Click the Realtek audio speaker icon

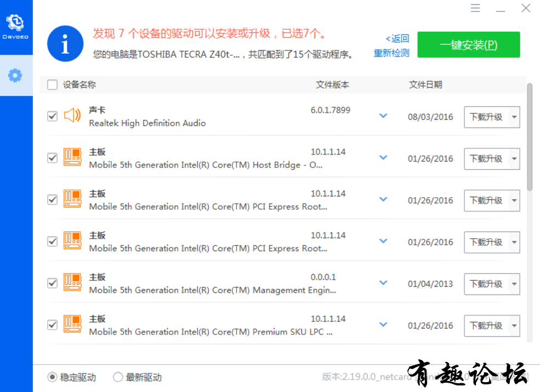pyautogui.click(x=72, y=116)
